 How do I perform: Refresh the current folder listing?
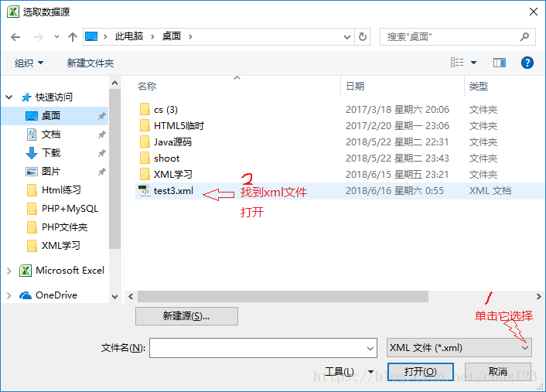(363, 37)
